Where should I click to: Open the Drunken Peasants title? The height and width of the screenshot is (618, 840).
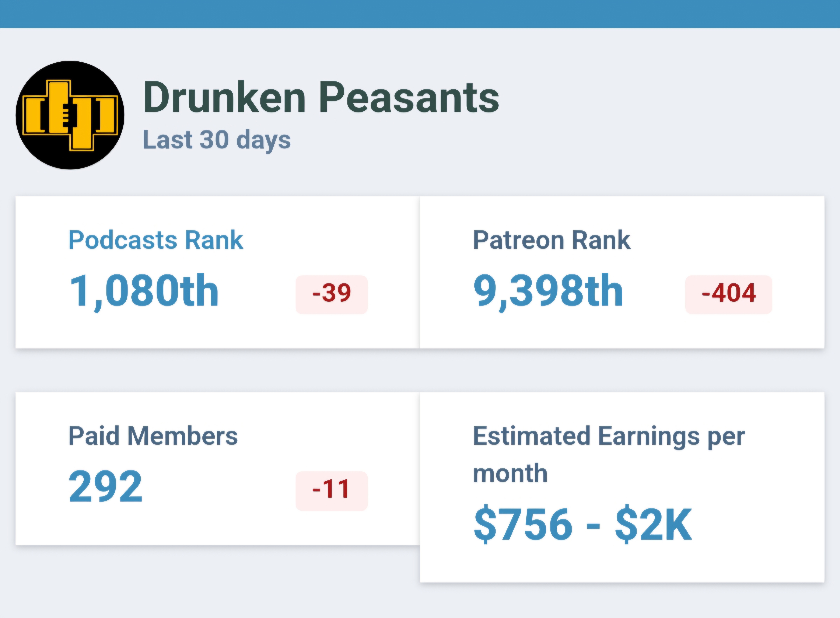click(321, 98)
